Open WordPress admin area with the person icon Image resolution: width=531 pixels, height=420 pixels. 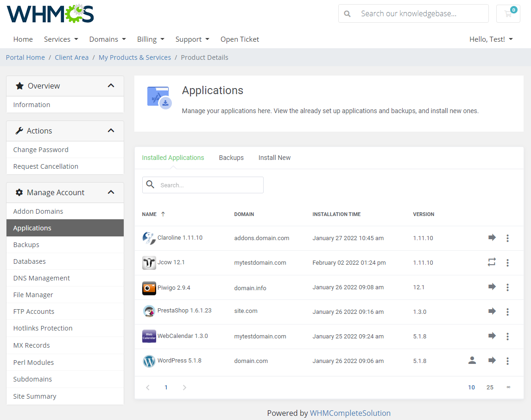point(472,361)
